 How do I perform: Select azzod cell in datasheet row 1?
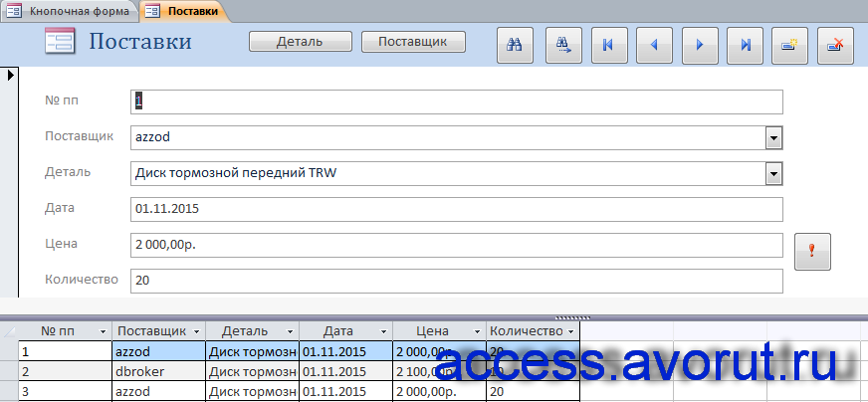(x=159, y=351)
